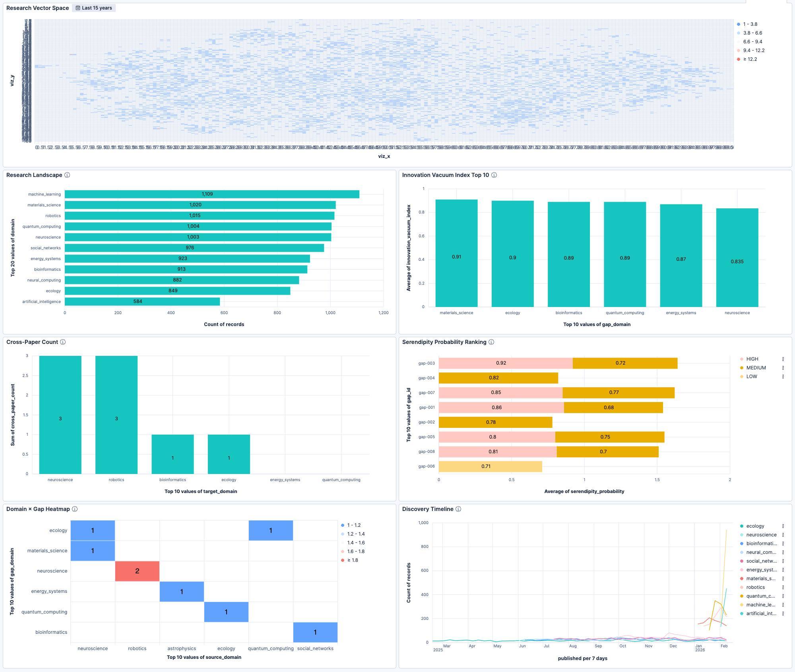The height and width of the screenshot is (672, 795).
Task: Click info icon beside Domain × Gap Heatmap
Action: pyautogui.click(x=75, y=509)
